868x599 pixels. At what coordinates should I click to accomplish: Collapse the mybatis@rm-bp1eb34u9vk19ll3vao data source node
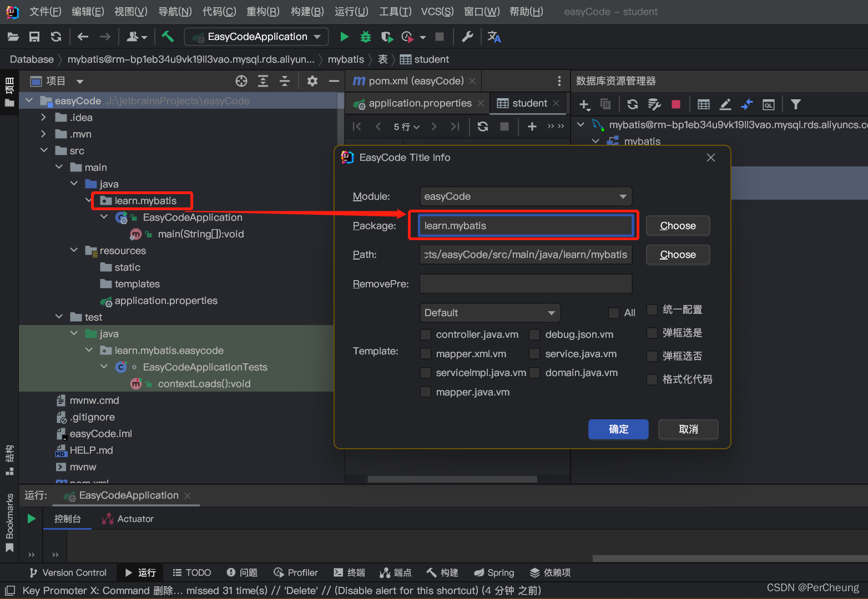pyautogui.click(x=581, y=124)
